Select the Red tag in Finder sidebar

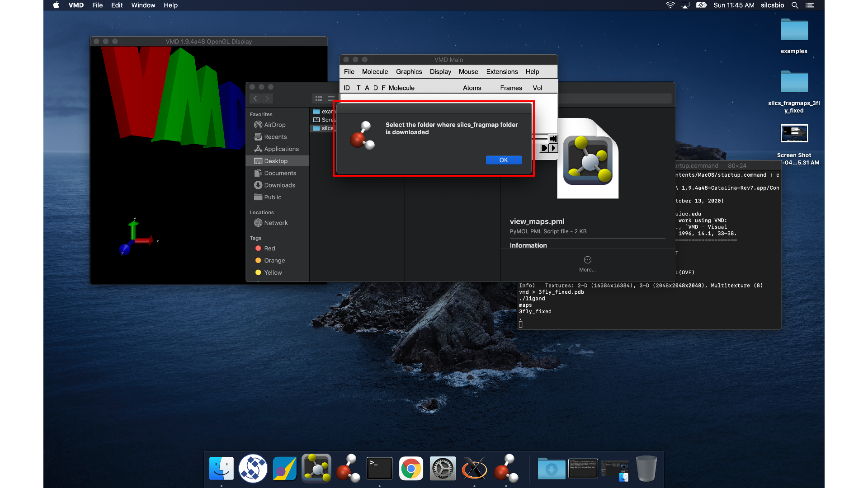pyautogui.click(x=278, y=248)
